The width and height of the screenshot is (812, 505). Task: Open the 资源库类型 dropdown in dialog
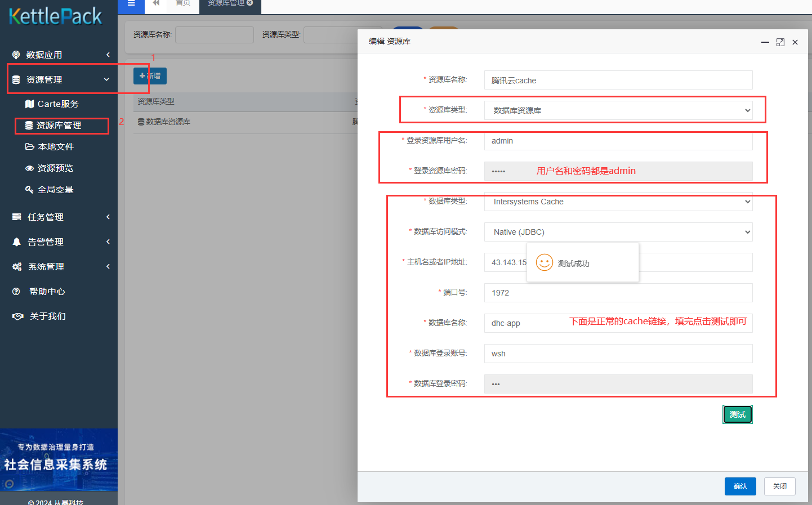pyautogui.click(x=618, y=110)
